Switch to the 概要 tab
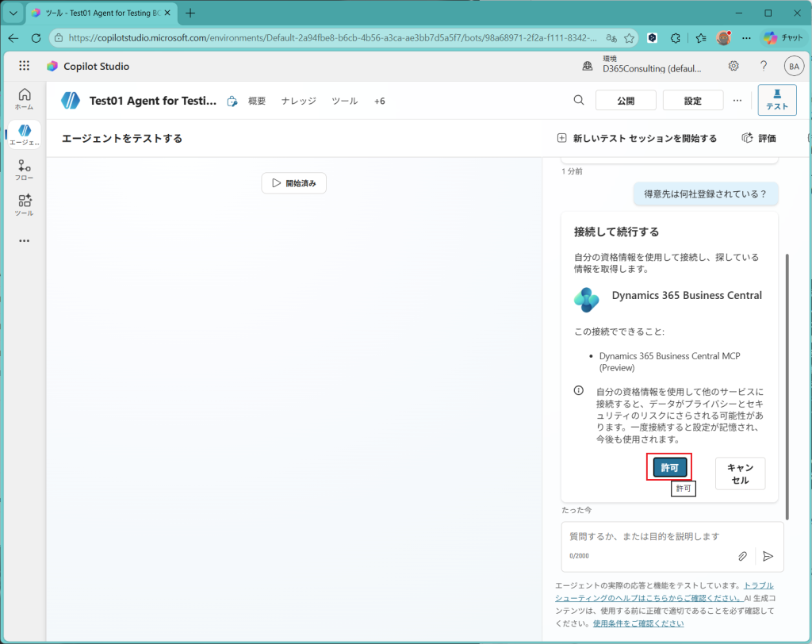This screenshot has width=812, height=644. (257, 101)
